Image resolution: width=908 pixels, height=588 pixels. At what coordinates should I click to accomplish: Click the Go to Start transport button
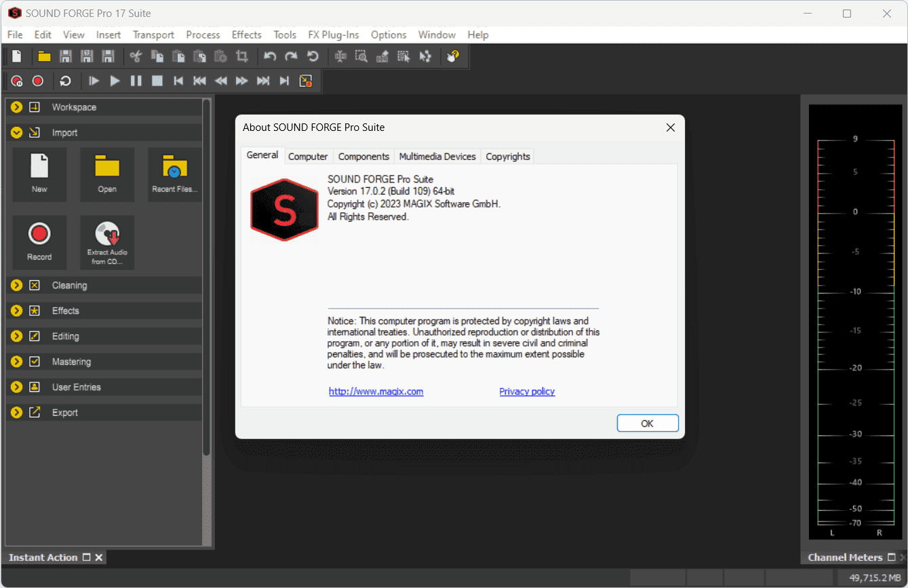tap(178, 81)
